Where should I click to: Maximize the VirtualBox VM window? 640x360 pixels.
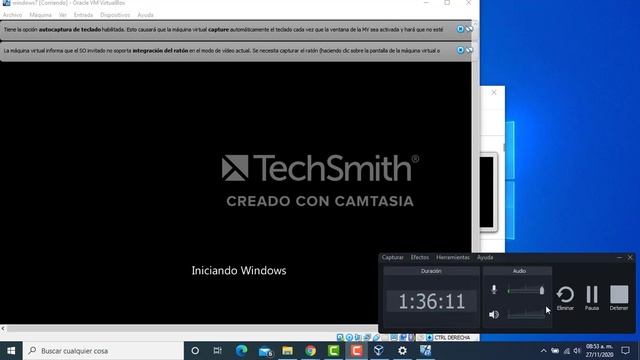(447, 3)
